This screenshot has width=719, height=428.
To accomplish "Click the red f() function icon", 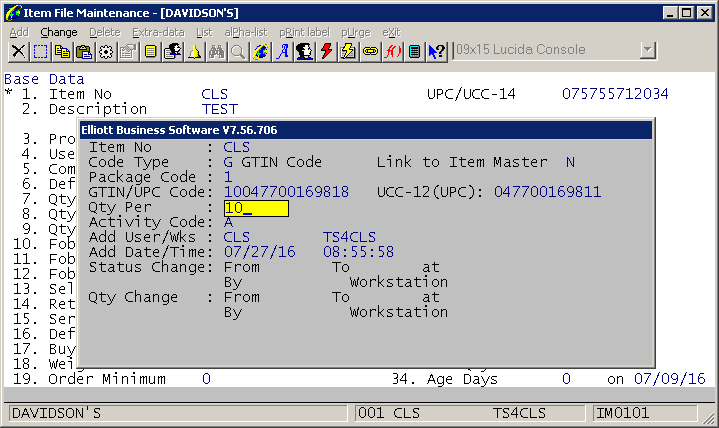I will (393, 51).
